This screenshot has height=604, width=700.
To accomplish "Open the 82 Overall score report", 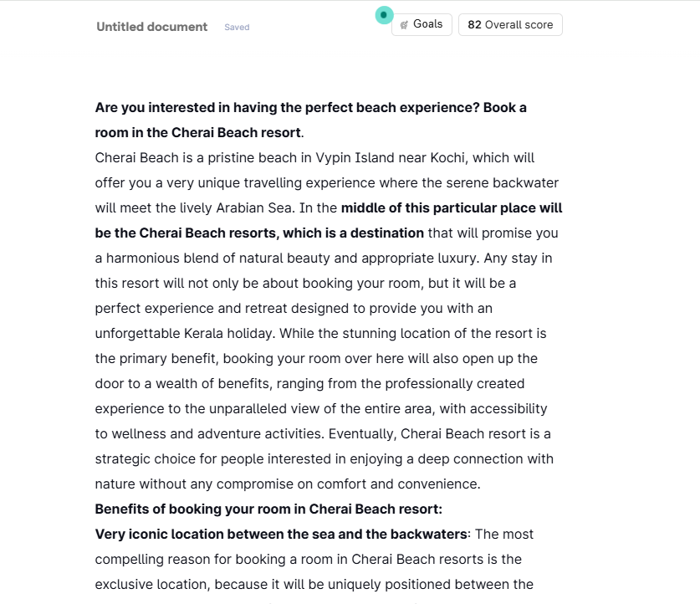I will (510, 24).
